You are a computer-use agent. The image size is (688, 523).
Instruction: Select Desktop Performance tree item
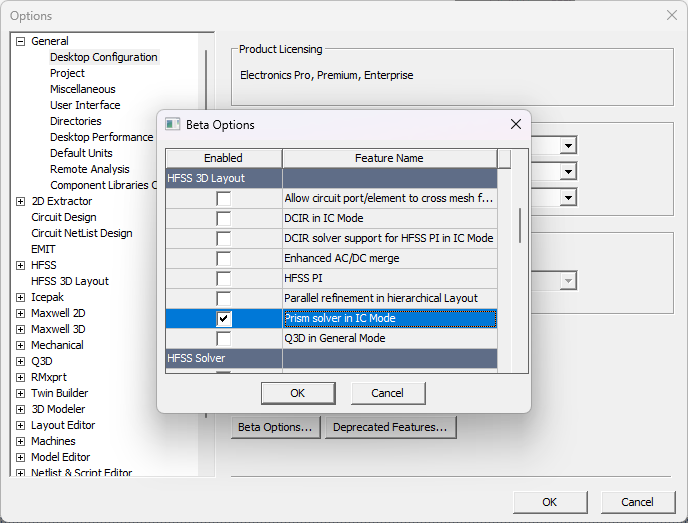[101, 137]
